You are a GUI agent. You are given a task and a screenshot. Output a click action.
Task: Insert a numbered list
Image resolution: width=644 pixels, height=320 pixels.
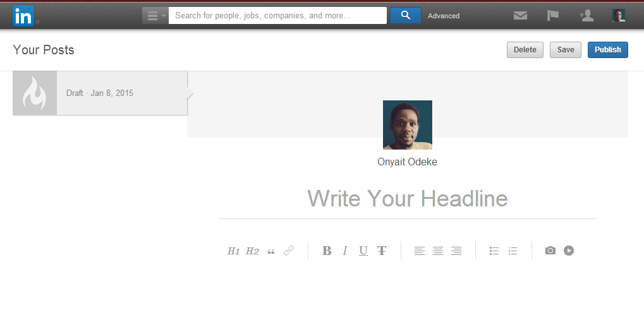click(x=513, y=251)
